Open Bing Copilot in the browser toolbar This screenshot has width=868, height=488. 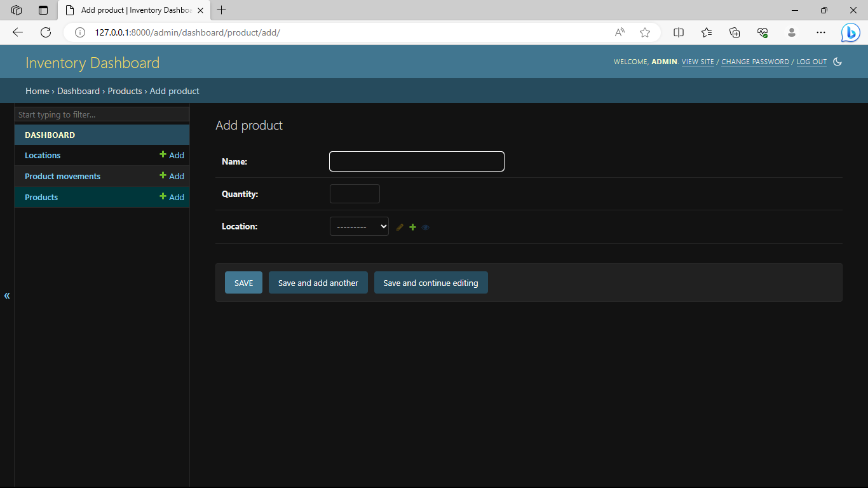pos(850,32)
